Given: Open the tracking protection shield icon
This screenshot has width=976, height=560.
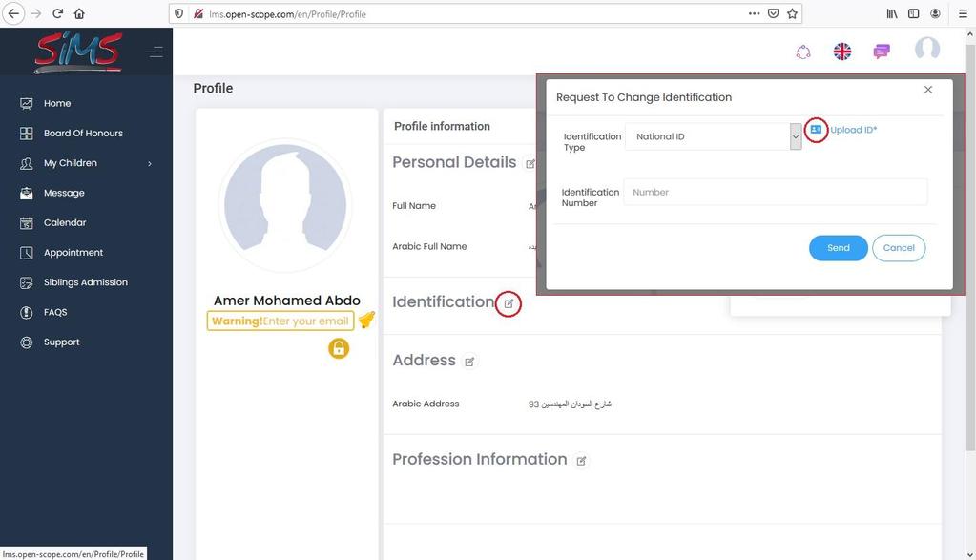Looking at the screenshot, I should pyautogui.click(x=179, y=13).
